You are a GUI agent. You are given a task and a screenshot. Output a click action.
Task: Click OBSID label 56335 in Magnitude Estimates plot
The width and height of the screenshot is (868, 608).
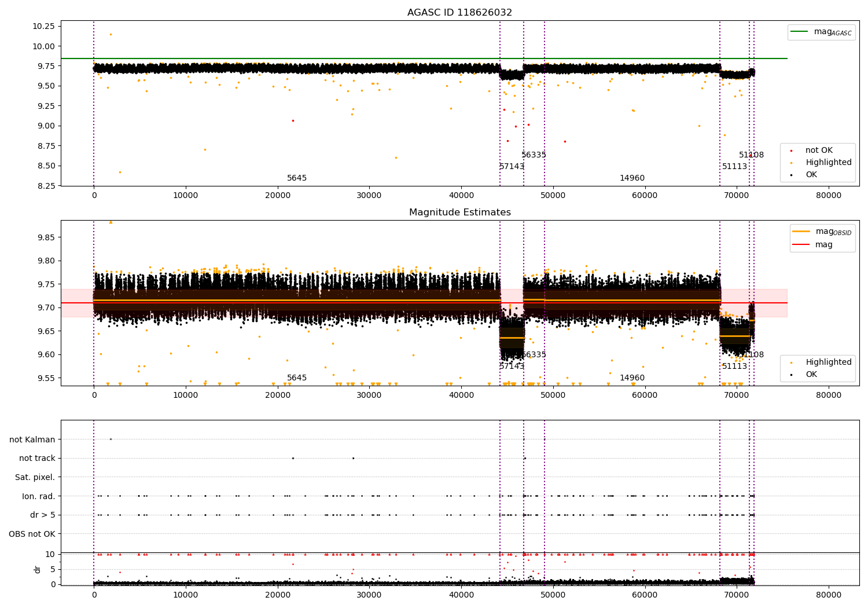point(534,355)
